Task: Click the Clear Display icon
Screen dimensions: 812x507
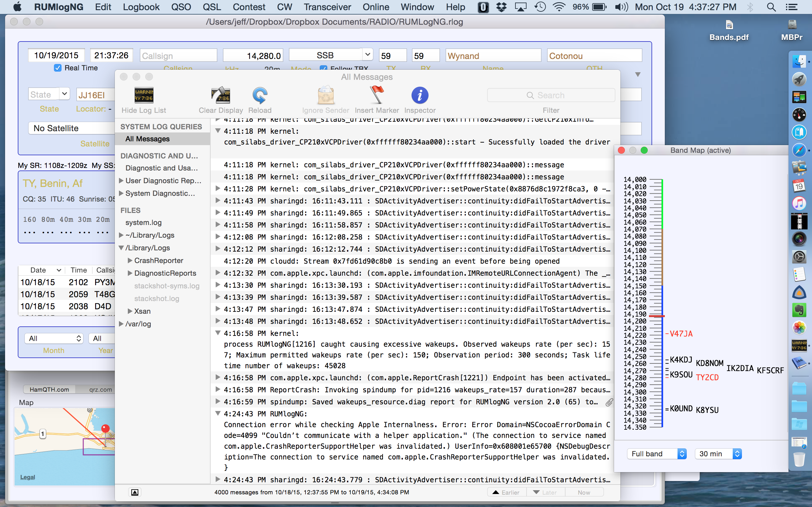Action: (220, 96)
